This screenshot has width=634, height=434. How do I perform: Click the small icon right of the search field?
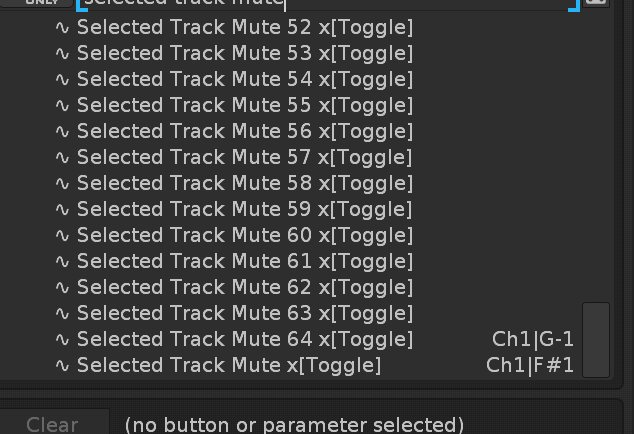[596, 3]
